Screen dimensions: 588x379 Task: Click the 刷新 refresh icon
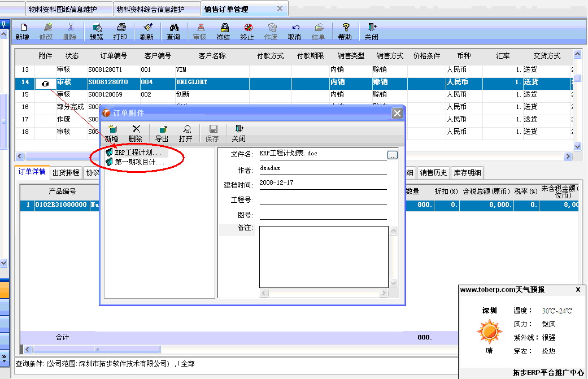(x=146, y=31)
